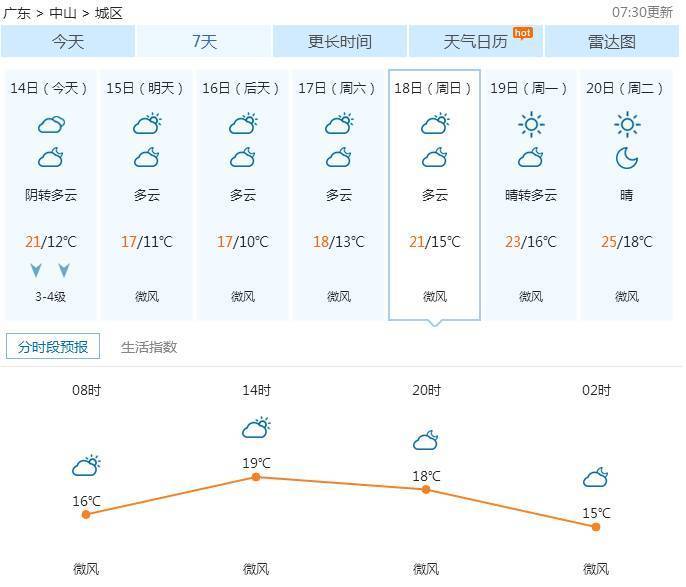Click the 中山 breadcrumb link
The image size is (686, 587).
(63, 13)
